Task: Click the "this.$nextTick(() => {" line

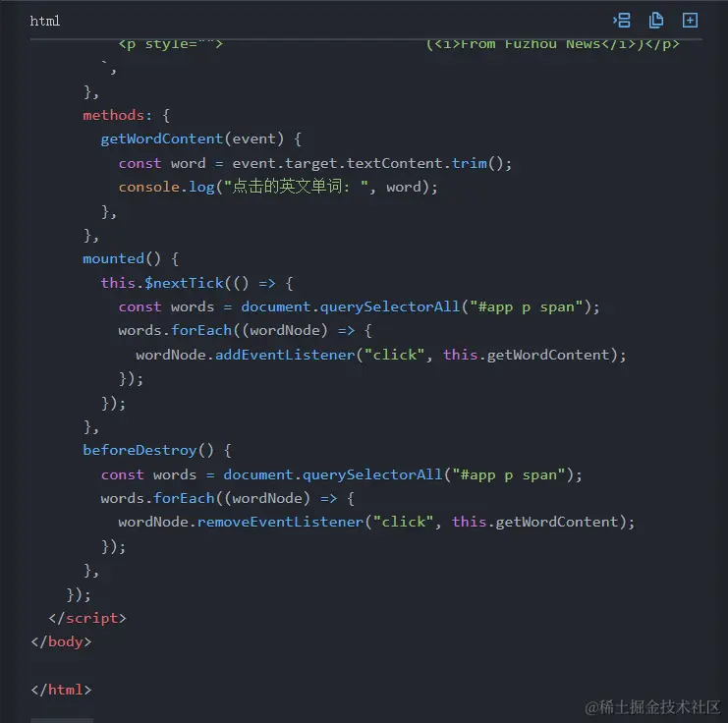Action: click(x=196, y=283)
